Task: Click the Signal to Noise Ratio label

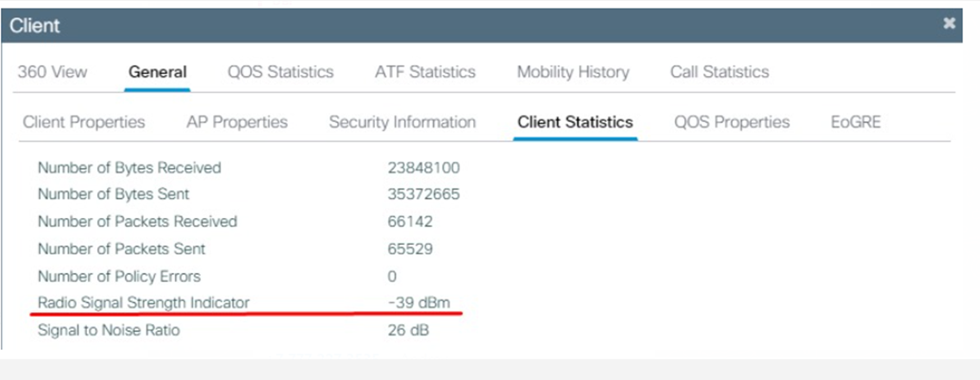Action: (109, 330)
